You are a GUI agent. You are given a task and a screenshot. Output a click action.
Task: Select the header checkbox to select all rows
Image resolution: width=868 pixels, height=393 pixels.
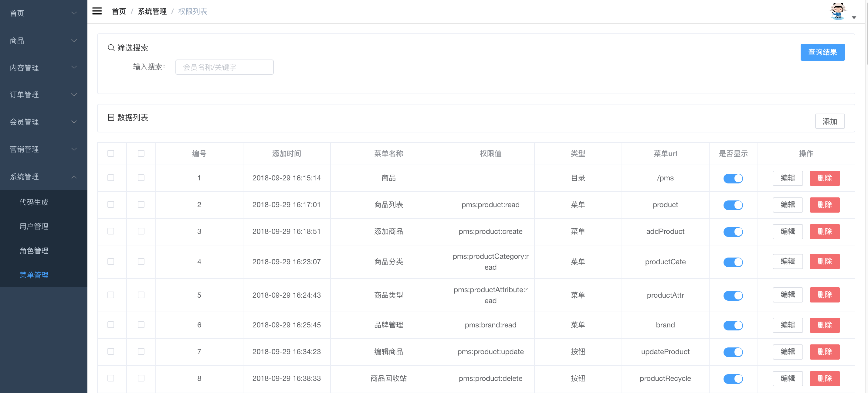tap(111, 153)
